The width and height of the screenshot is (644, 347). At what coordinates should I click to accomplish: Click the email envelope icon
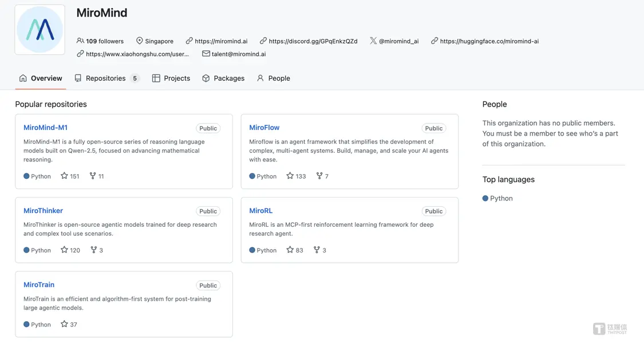[206, 54]
